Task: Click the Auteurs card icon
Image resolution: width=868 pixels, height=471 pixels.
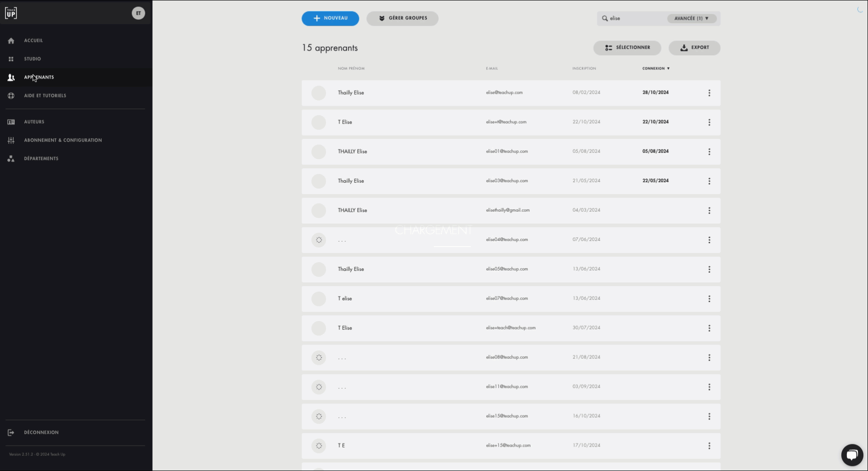Action: pyautogui.click(x=11, y=122)
